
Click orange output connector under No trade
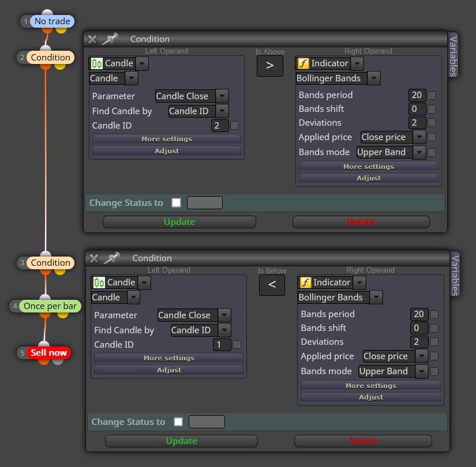tap(47, 30)
